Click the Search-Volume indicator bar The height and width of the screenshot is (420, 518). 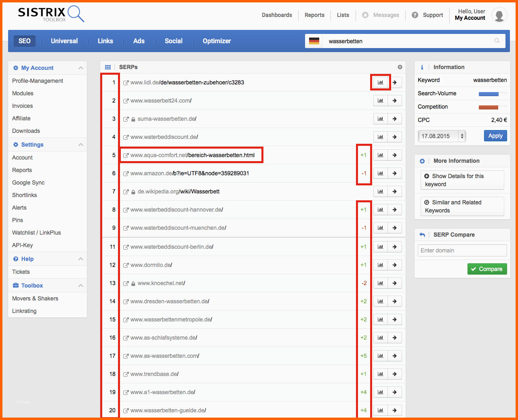point(493,94)
